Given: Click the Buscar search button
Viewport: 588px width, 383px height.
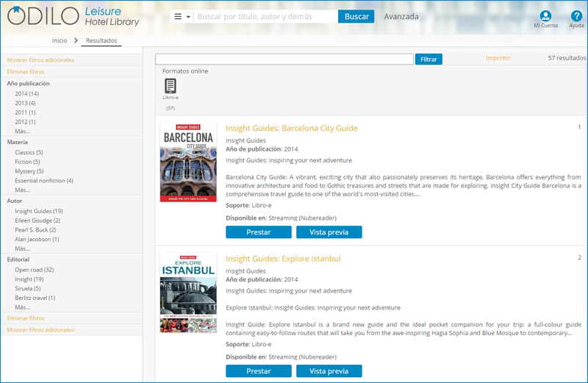Looking at the screenshot, I should (356, 16).
